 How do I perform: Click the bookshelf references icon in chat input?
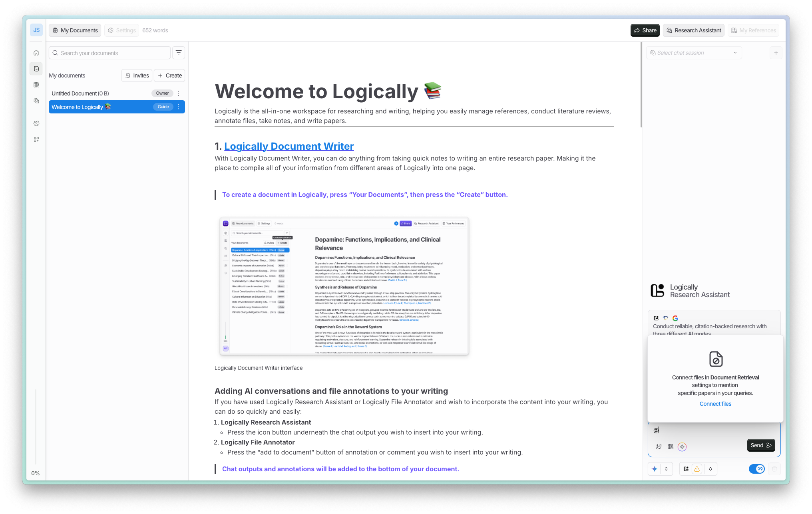tap(671, 447)
